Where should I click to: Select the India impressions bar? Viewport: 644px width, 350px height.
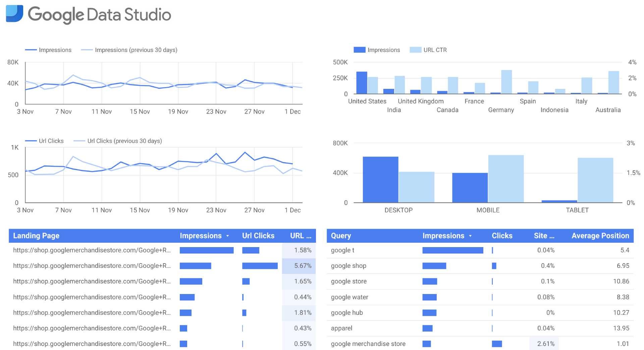point(388,91)
